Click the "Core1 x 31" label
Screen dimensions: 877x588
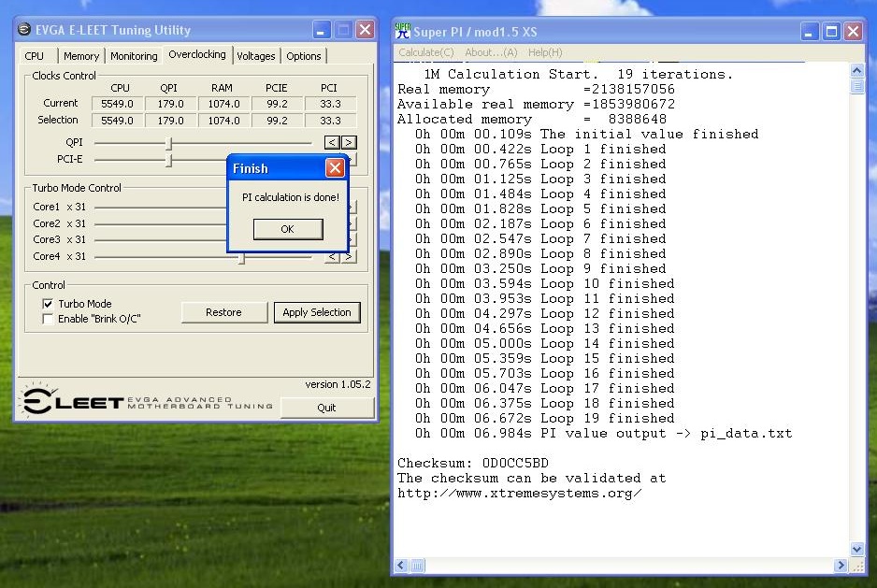pos(59,207)
